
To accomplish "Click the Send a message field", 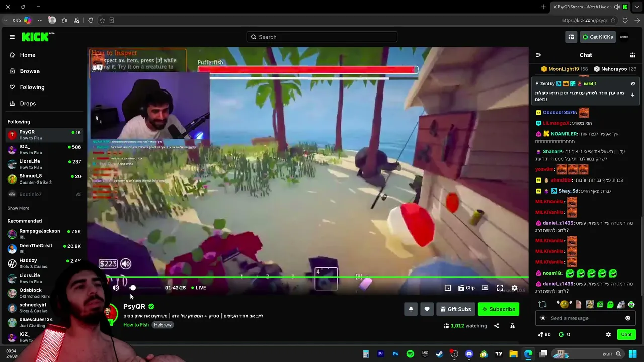I will tap(586, 318).
